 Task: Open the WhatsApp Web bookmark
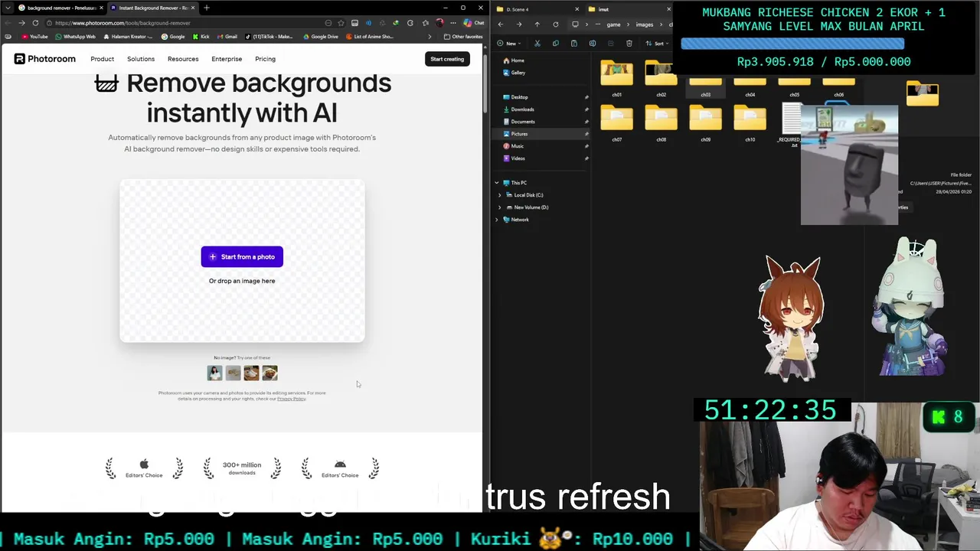[x=75, y=37]
